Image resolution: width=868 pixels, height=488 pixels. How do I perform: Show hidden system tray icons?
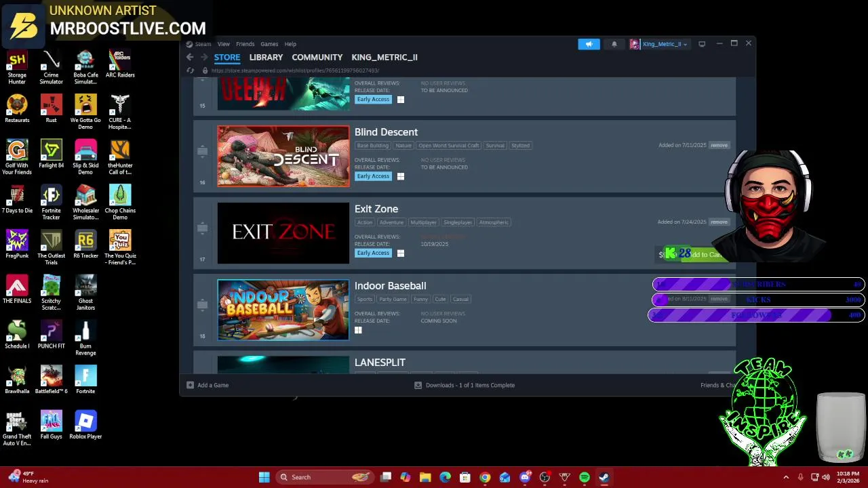point(786,477)
